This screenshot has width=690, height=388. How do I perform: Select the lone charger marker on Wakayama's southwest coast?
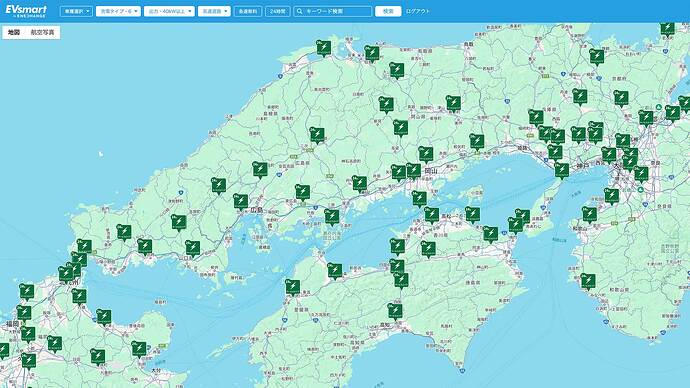click(588, 281)
